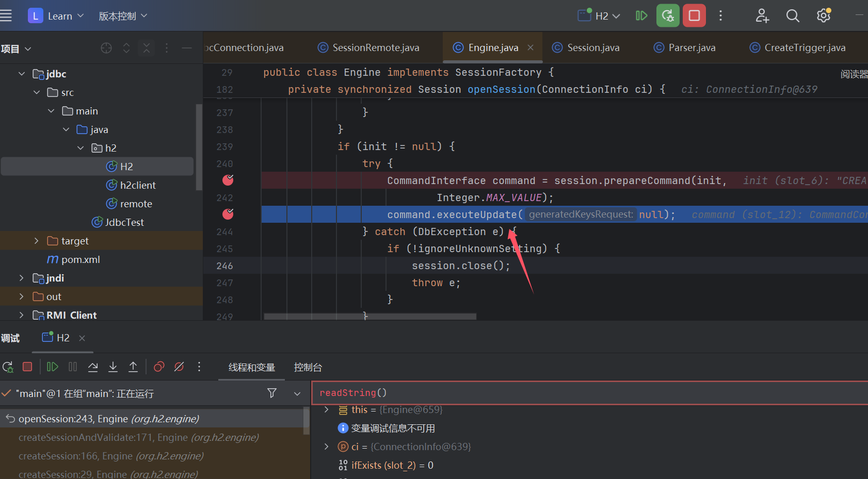This screenshot has height=479, width=868.
Task: Close the Engine.java tab
Action: (531, 47)
